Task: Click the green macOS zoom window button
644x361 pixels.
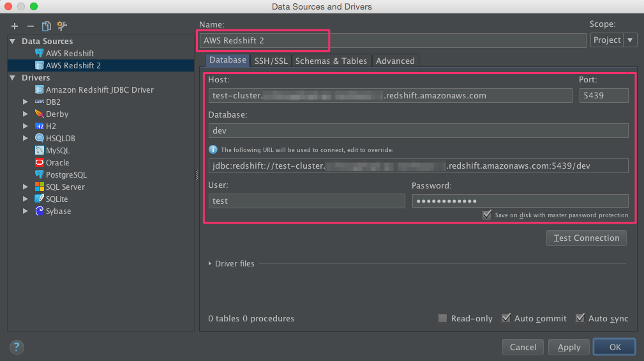Action: 34,6
